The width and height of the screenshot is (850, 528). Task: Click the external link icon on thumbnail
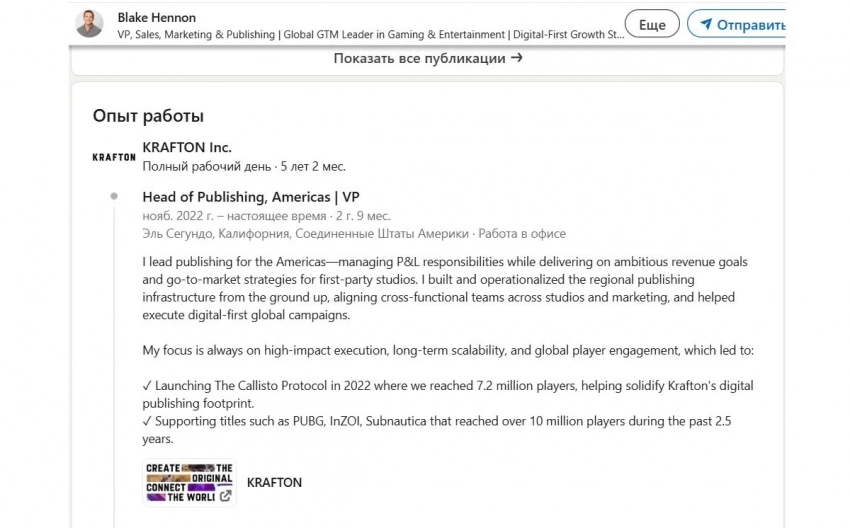click(x=225, y=495)
